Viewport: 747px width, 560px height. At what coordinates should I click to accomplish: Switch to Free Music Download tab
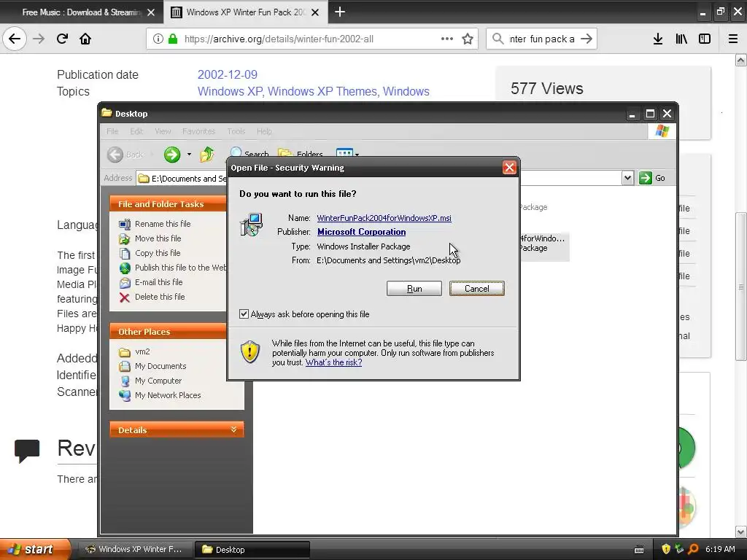pyautogui.click(x=82, y=12)
